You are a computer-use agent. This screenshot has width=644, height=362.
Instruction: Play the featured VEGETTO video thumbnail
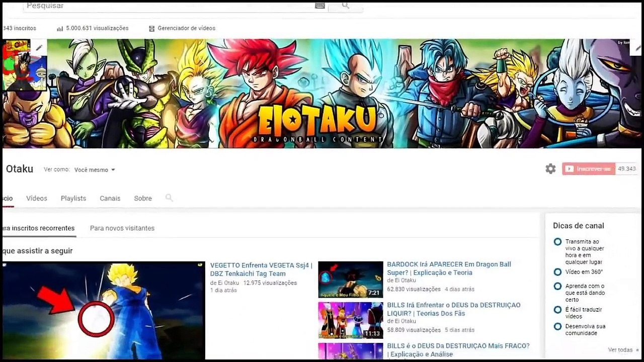click(104, 310)
